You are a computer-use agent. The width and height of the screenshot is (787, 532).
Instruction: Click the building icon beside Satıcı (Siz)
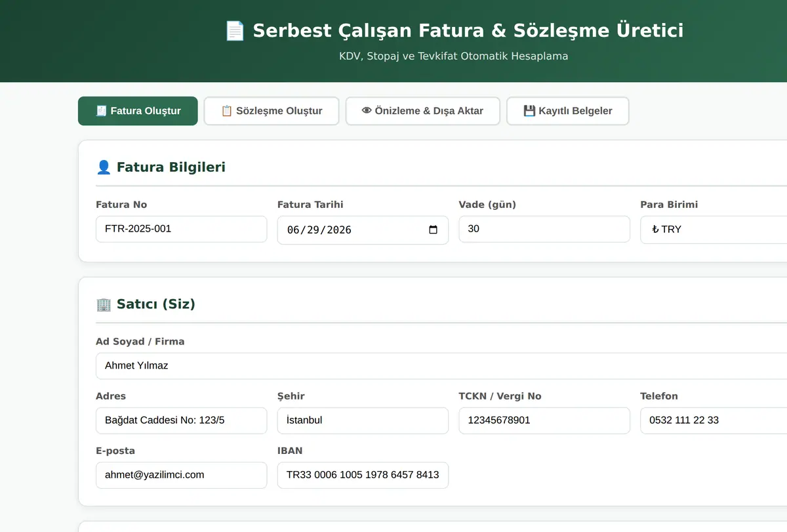pos(104,304)
